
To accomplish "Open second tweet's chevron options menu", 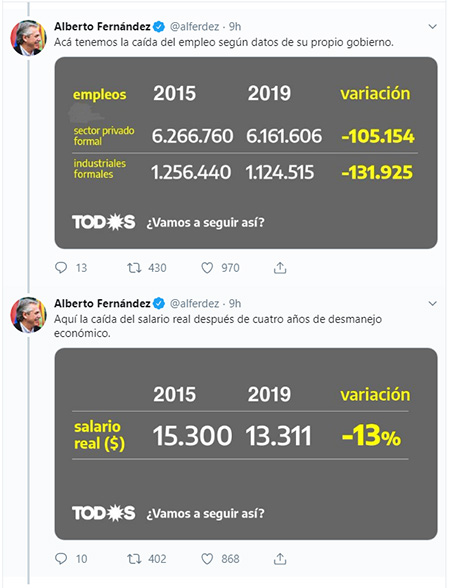I will point(432,303).
